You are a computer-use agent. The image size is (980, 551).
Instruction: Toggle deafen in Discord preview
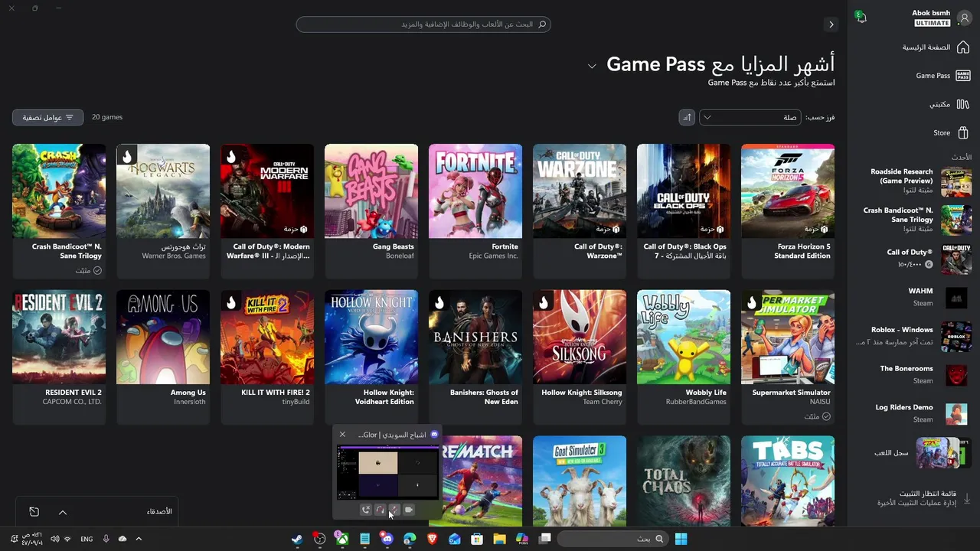pyautogui.click(x=381, y=510)
